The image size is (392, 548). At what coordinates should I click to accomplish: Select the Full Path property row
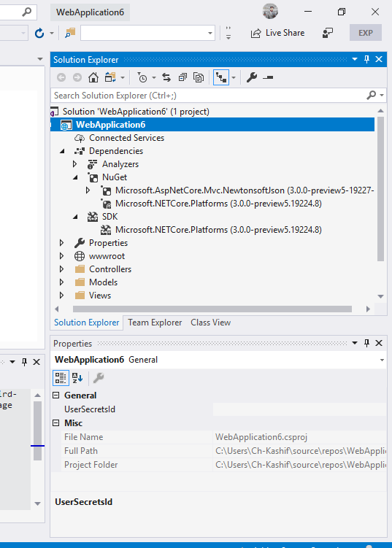point(224,451)
